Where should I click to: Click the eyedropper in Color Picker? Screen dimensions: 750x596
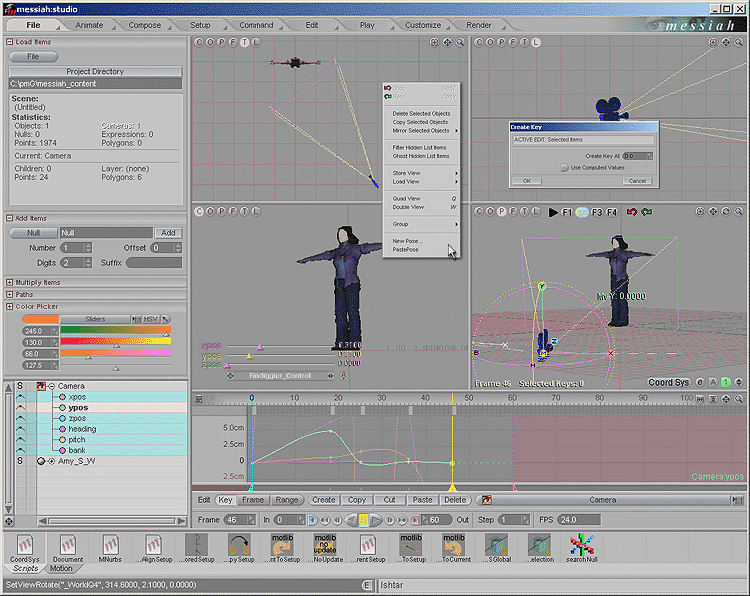[x=165, y=319]
